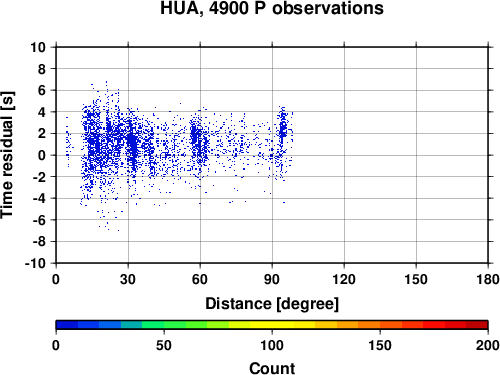Click the distance axis tick label "120"

coord(344,279)
